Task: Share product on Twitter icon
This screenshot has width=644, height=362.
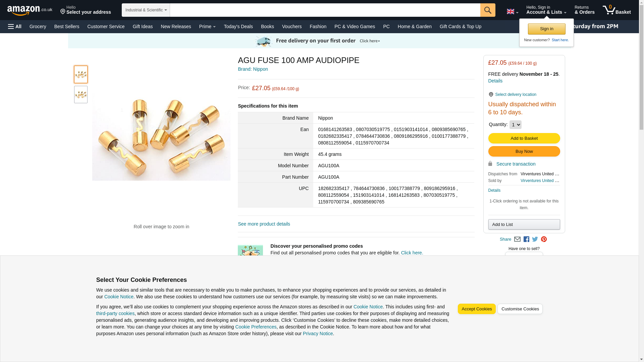Action: pos(535,239)
